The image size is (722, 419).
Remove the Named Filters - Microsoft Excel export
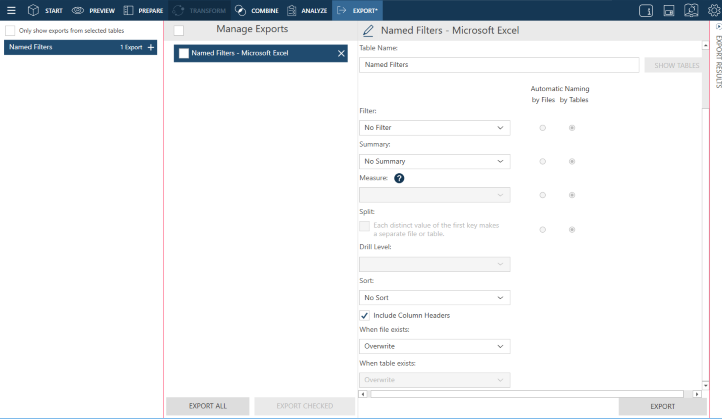tap(341, 53)
